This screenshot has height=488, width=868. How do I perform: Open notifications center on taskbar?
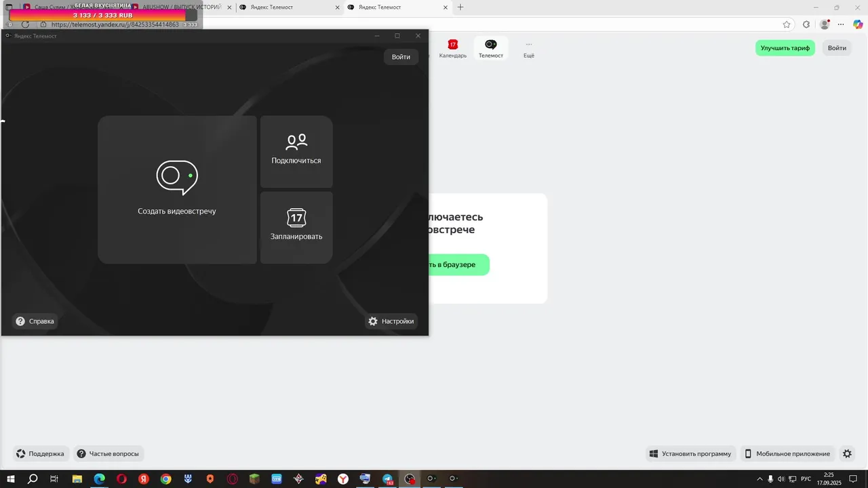pyautogui.click(x=853, y=479)
